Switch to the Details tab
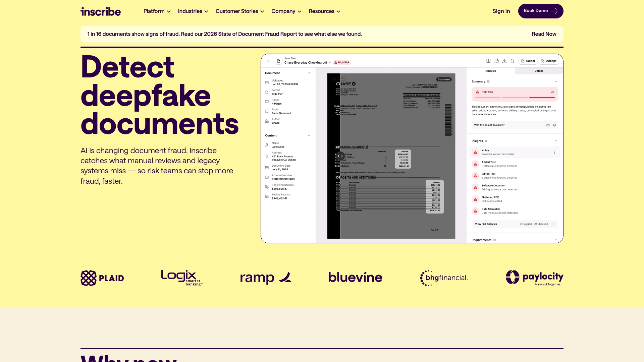This screenshot has height=362, width=644. click(539, 71)
